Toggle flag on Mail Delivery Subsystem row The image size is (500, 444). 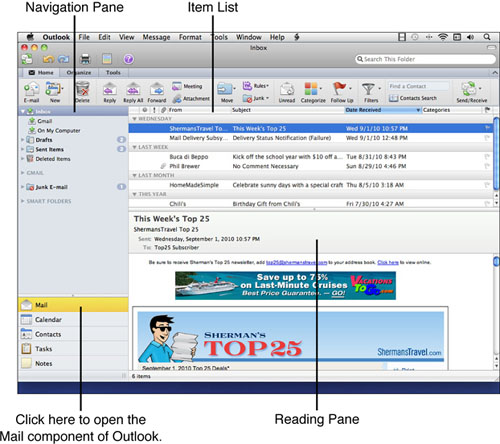click(x=487, y=138)
